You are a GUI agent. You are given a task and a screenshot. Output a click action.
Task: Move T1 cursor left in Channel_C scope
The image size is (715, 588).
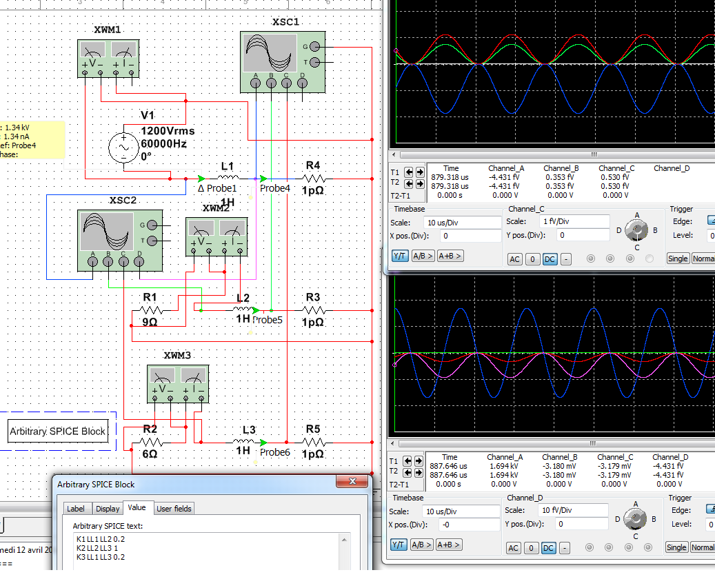coord(408,172)
